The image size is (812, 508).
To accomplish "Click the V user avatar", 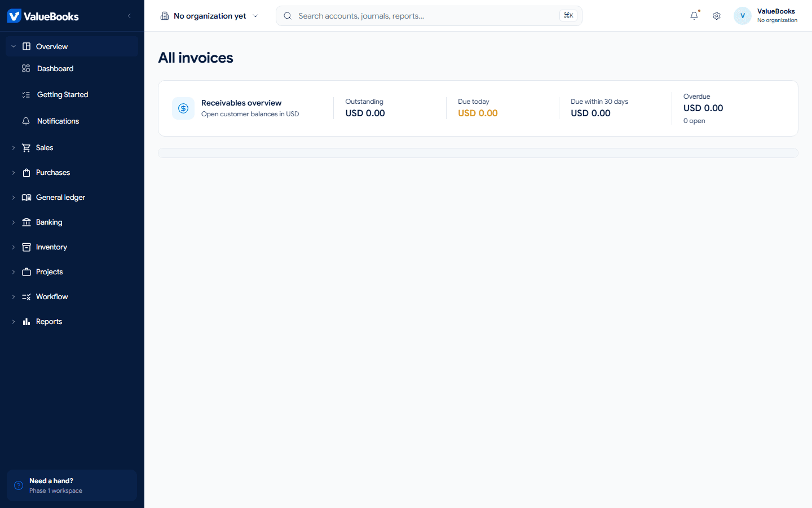I will pos(743,16).
